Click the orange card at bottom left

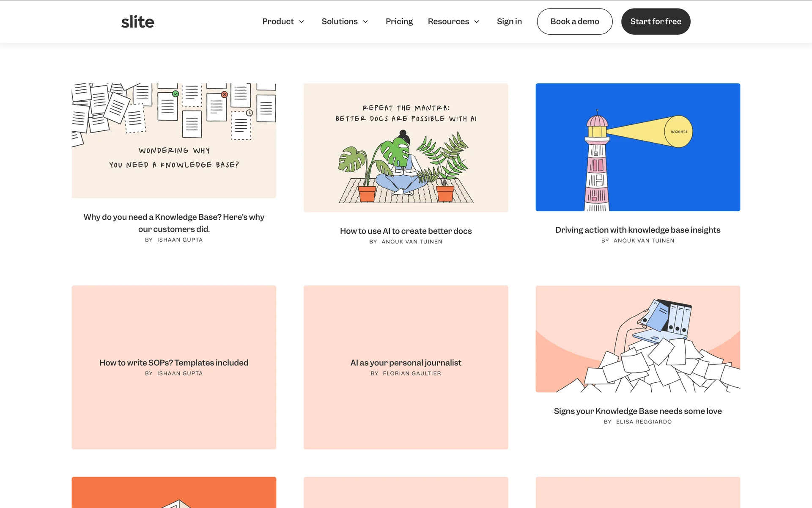[174, 492]
